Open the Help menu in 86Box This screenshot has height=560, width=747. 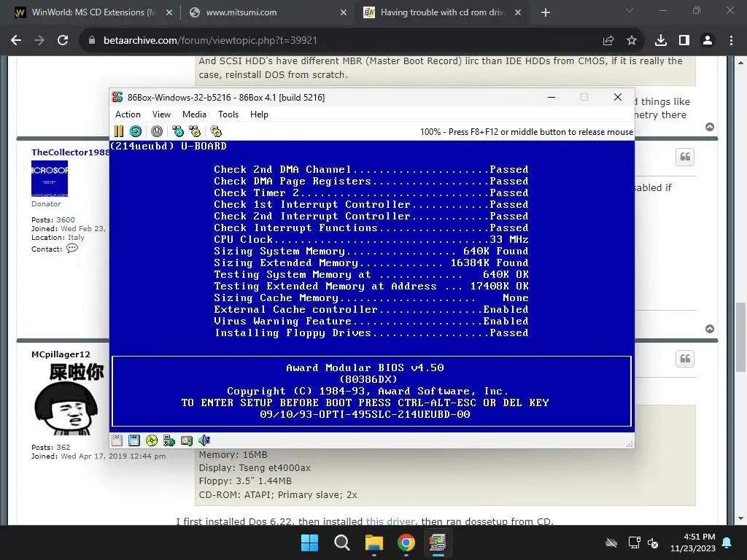[x=259, y=114]
